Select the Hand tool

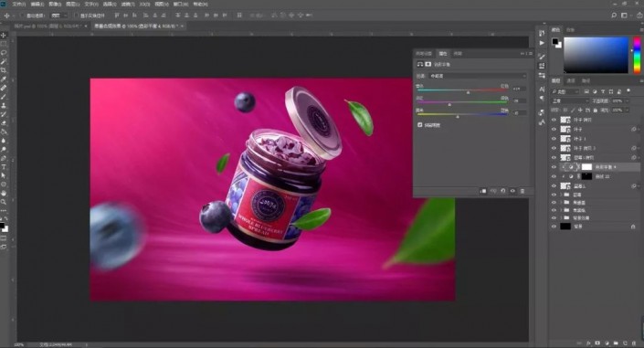point(4,193)
